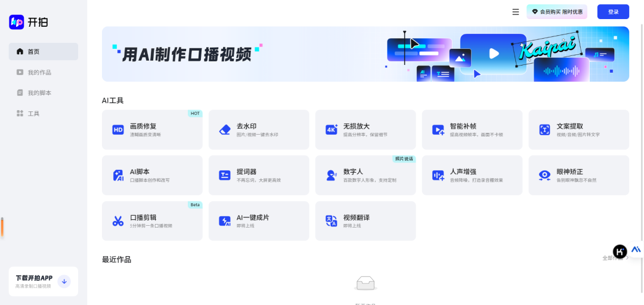This screenshot has width=644, height=305.
Task: Click the AI脚本 icon
Action: pyautogui.click(x=118, y=175)
